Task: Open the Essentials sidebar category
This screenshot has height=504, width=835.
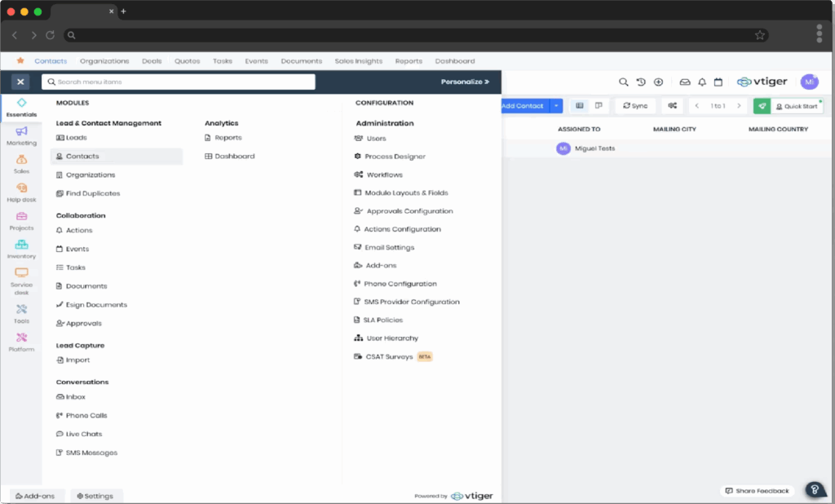Action: click(x=21, y=108)
